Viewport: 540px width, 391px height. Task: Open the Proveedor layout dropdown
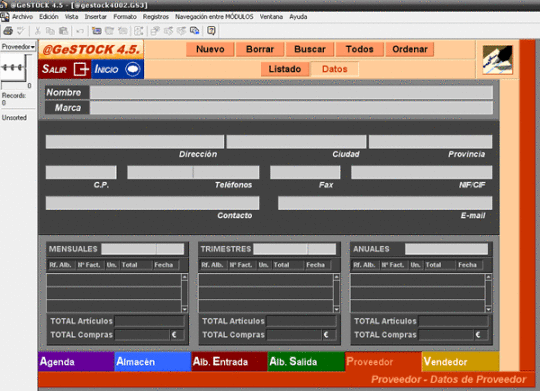[18, 47]
